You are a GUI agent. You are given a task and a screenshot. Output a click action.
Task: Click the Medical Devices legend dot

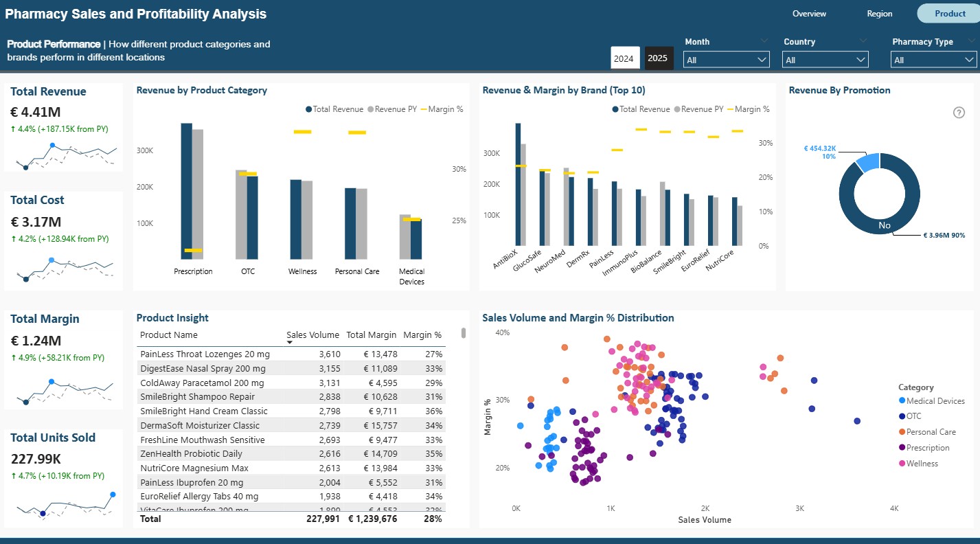click(902, 400)
